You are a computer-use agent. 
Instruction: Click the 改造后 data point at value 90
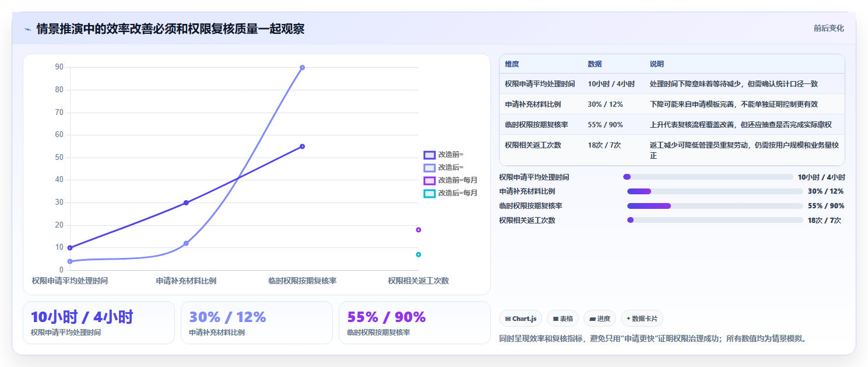tap(302, 68)
